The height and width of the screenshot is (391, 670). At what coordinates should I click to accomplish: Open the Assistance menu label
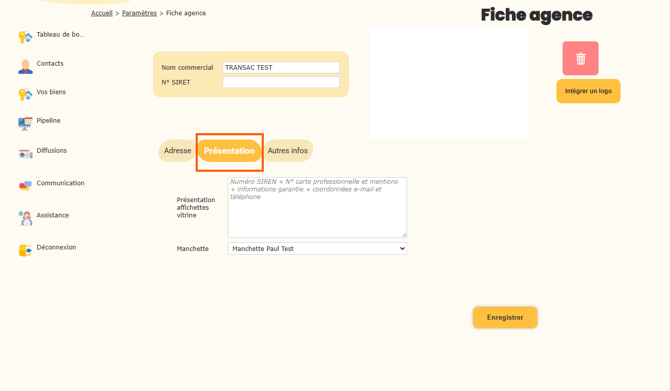(53, 215)
